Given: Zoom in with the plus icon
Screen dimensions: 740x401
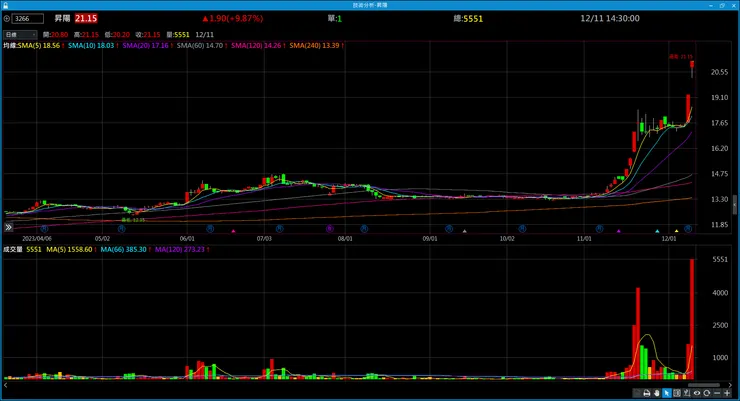Looking at the screenshot, I should pyautogui.click(x=727, y=393).
